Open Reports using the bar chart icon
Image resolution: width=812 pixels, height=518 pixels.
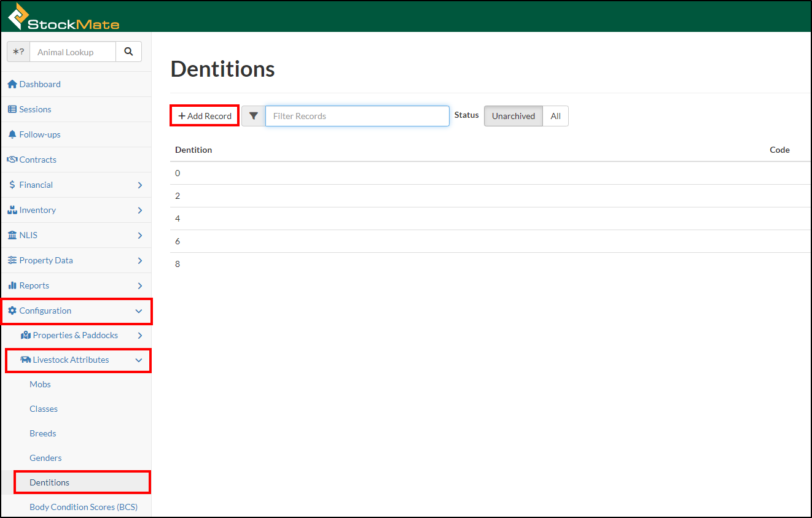(x=13, y=285)
